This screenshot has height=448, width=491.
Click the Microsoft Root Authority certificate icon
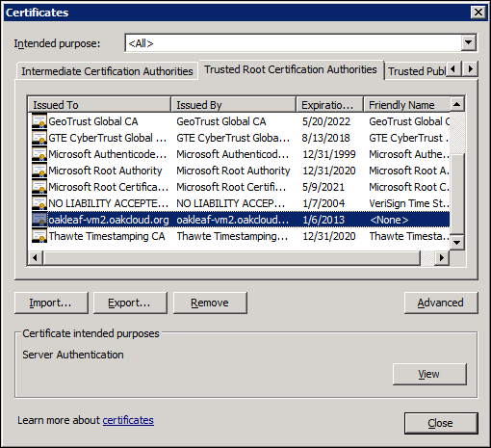click(39, 171)
